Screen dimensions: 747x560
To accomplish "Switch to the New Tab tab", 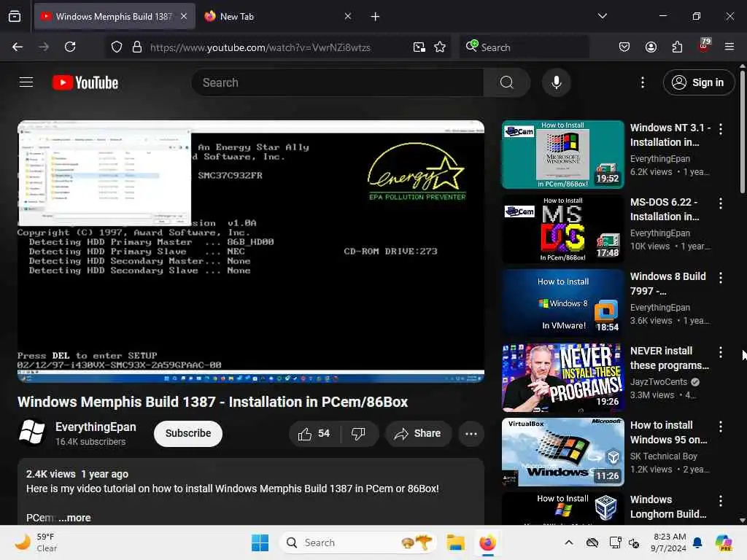I will (x=278, y=16).
